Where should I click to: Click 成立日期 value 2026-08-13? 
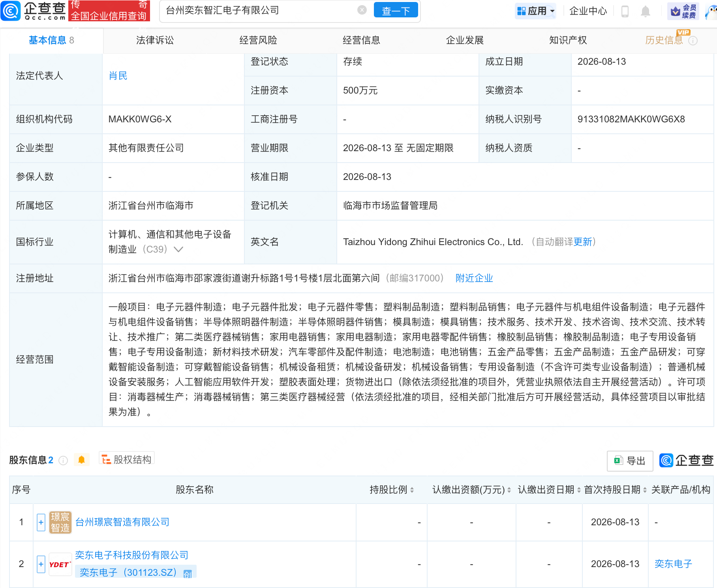point(602,62)
